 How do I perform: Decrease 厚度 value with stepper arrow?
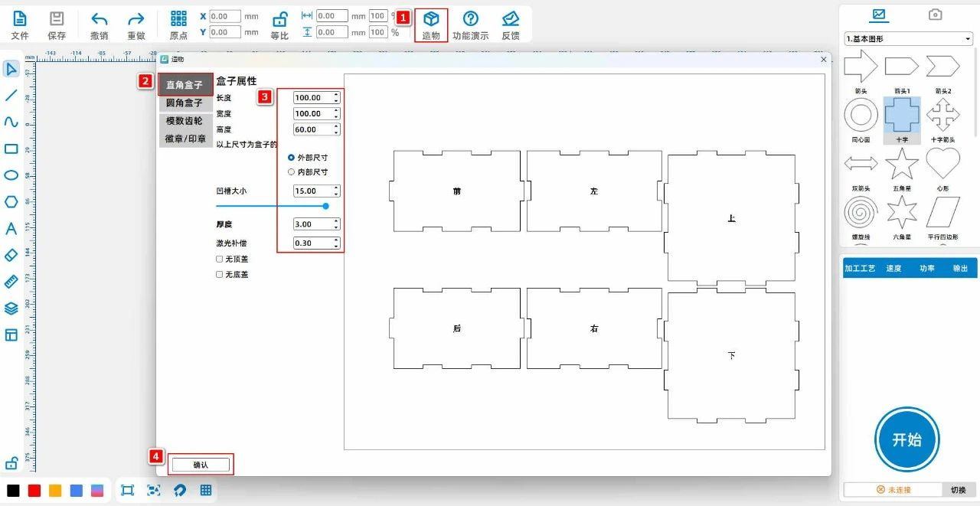tap(336, 227)
